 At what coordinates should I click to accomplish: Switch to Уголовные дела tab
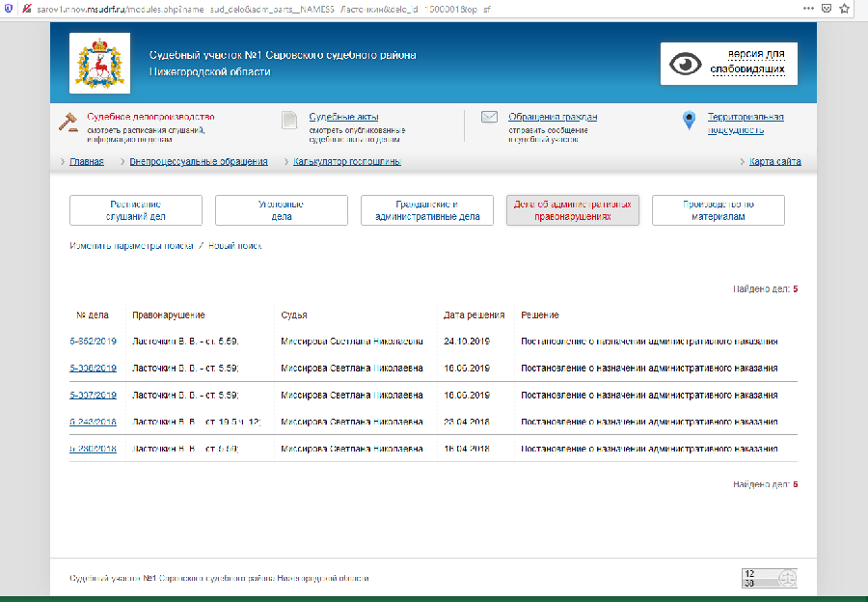click(x=281, y=210)
